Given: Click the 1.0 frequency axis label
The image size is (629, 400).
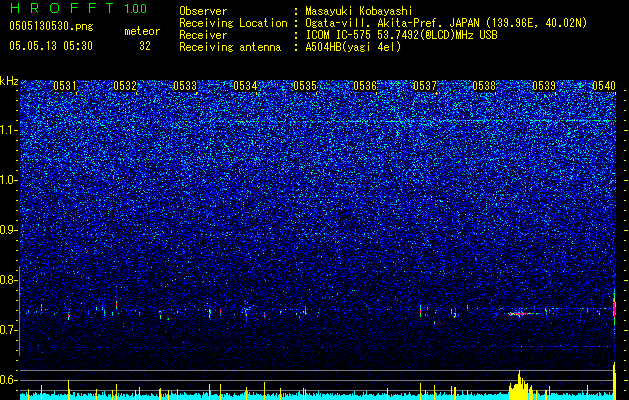Looking at the screenshot, I should 9,180.
